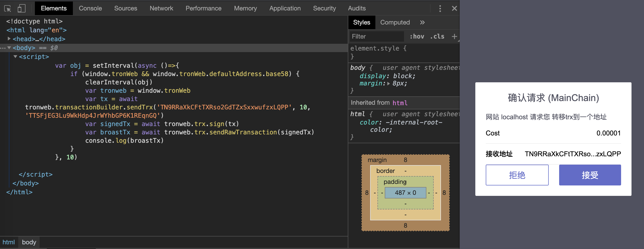Select the html lang element row
The image size is (644, 249).
36,30
